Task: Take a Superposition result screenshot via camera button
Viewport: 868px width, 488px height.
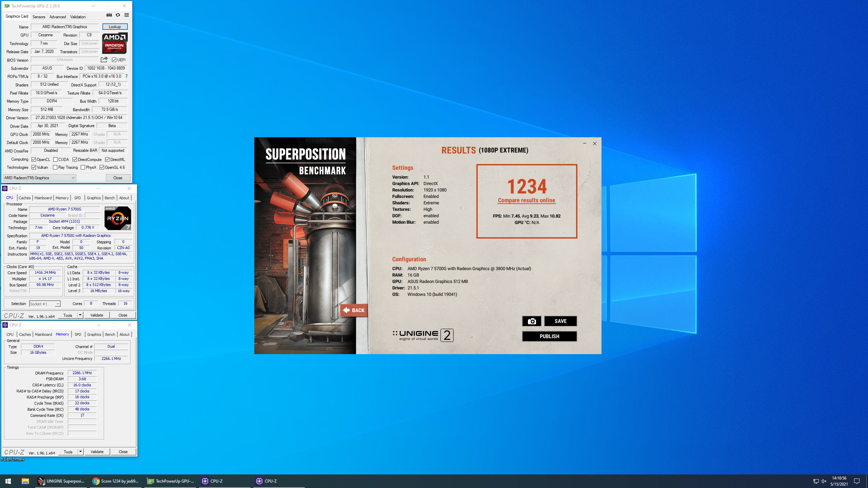Action: coord(531,321)
